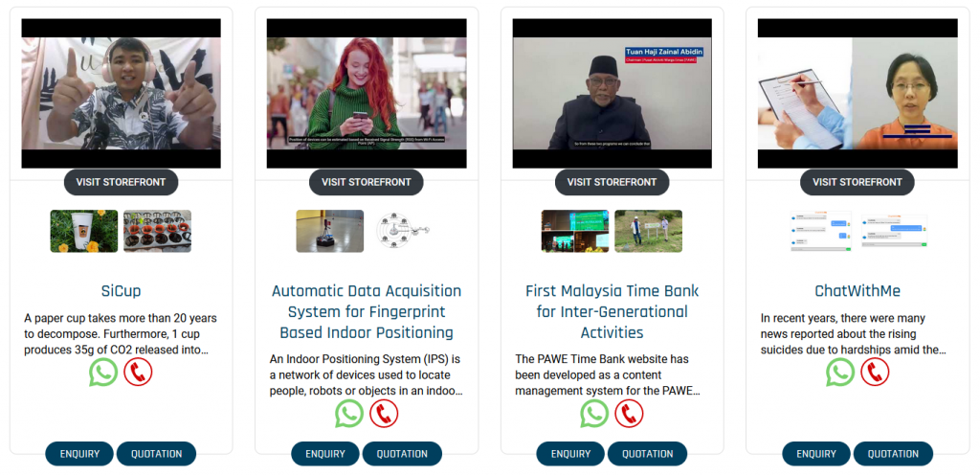Request quotation for ChatWithMe
The width and height of the screenshot is (980, 476).
click(x=893, y=454)
